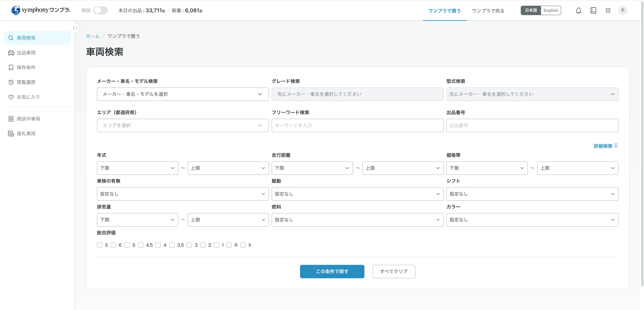The height and width of the screenshot is (310, 644).
Task: Click the user avatar icon
Action: (623, 11)
